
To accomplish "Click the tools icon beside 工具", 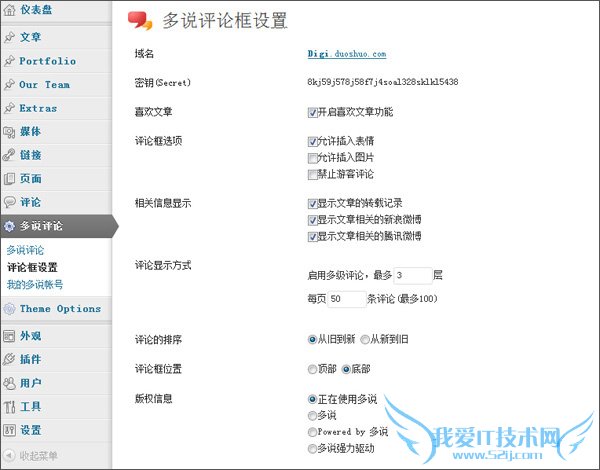I will (10, 407).
